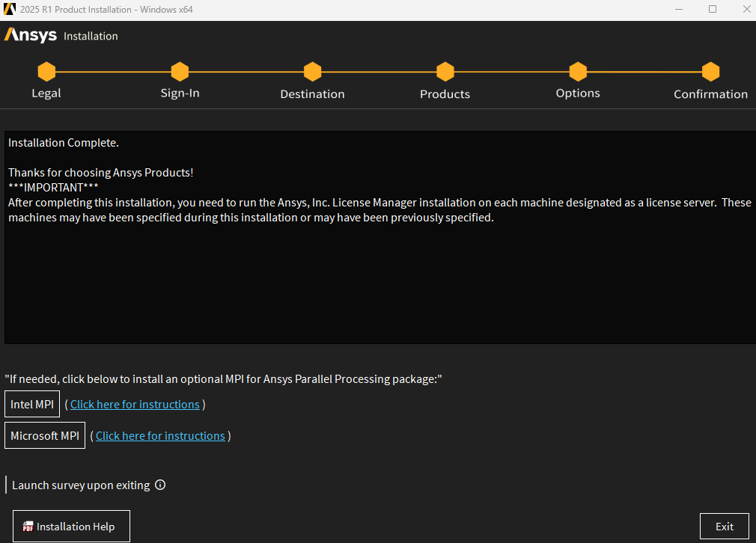Exit the installer
Image resolution: width=756 pixels, height=543 pixels.
724,526
